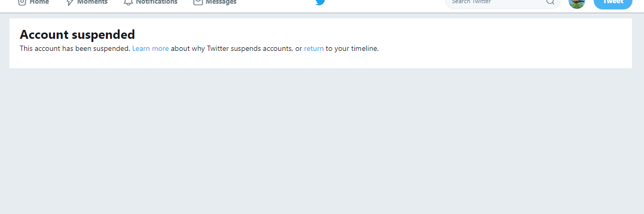Open the profile avatar menu
The image size is (644, 214).
pos(576,3)
